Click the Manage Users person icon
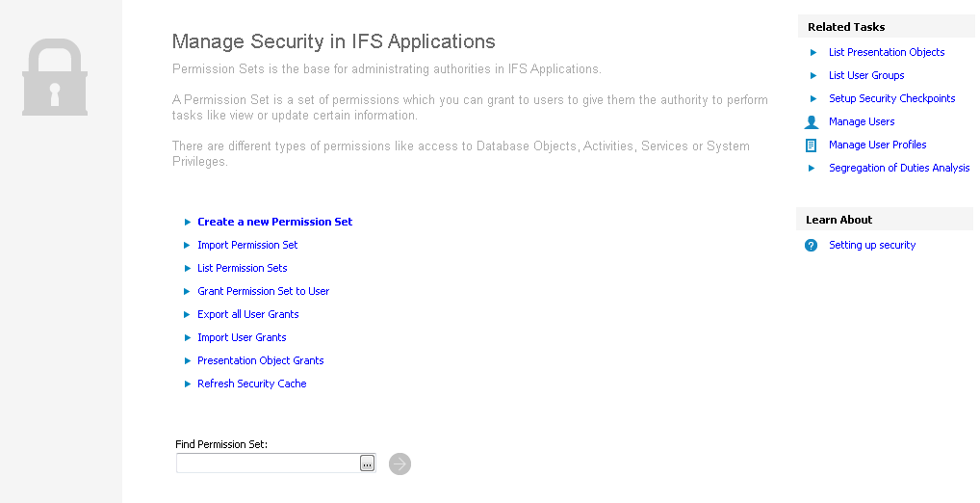Viewport: 980px width, 503px height. (811, 122)
